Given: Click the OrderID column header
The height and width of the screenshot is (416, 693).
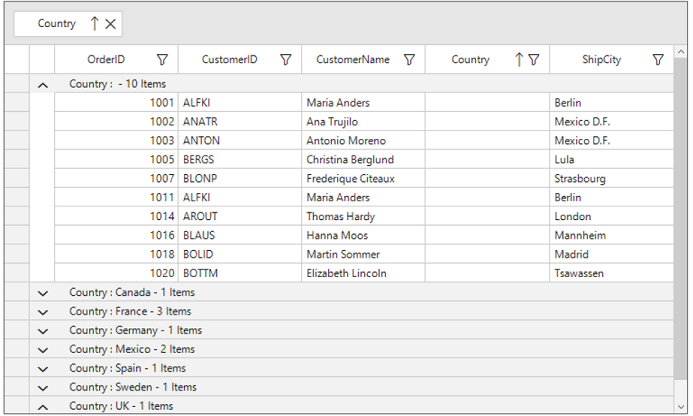Looking at the screenshot, I should coord(106,60).
